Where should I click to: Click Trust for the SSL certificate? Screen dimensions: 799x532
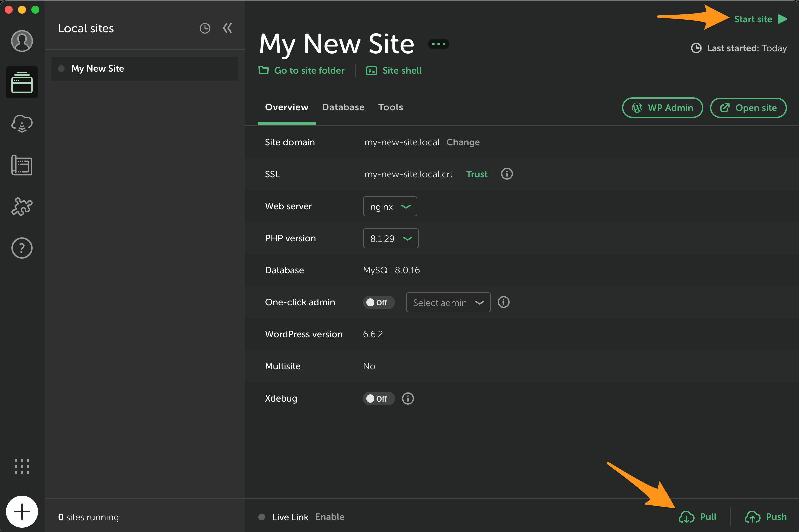[x=476, y=174]
